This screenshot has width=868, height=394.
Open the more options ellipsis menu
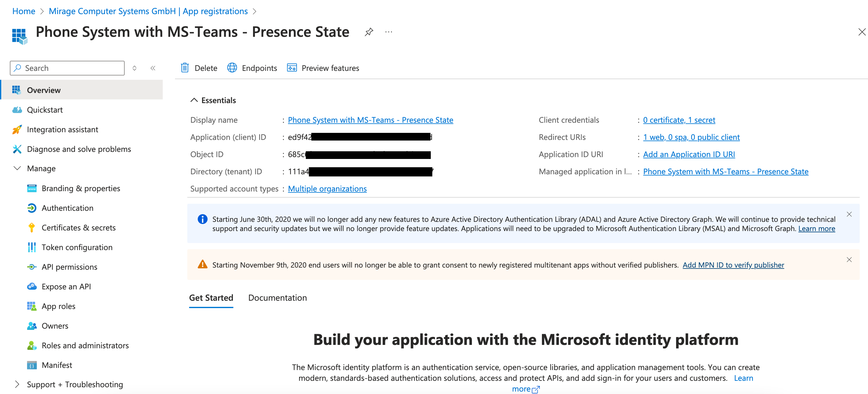coord(388,32)
